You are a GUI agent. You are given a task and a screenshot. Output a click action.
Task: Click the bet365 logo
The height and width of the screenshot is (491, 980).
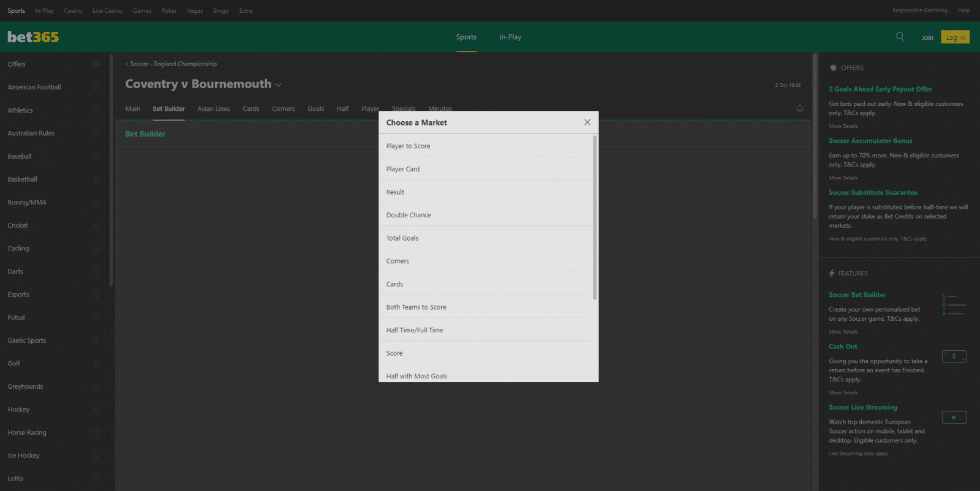pyautogui.click(x=33, y=37)
